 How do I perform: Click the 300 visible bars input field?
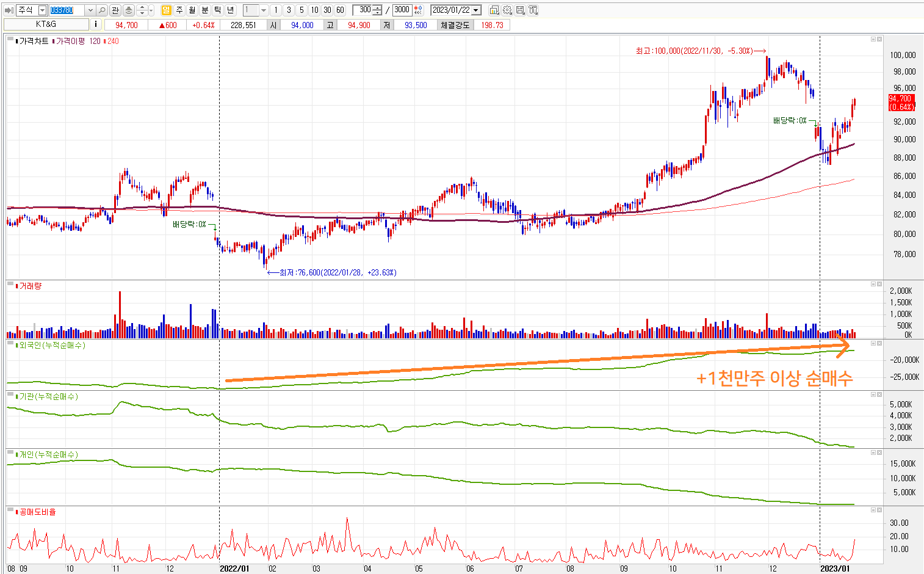point(363,10)
